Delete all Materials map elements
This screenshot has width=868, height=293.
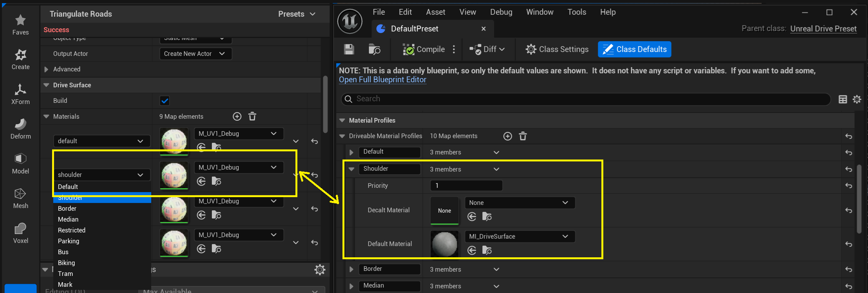click(252, 116)
